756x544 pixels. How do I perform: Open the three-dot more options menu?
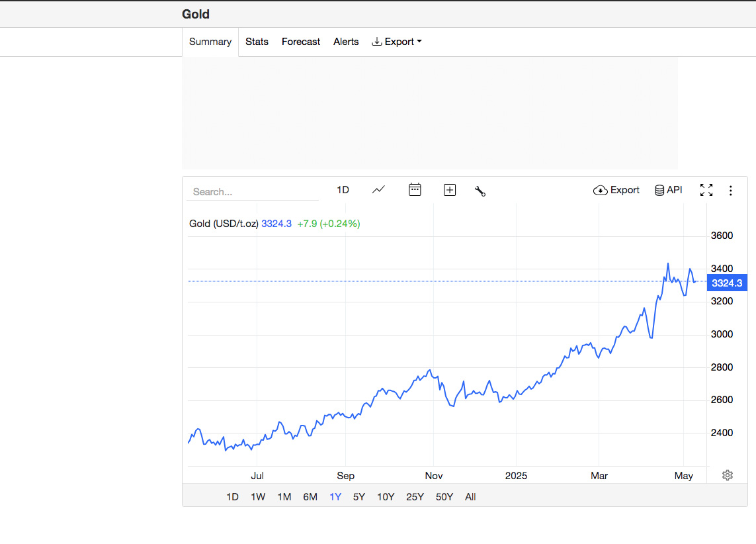coord(731,191)
